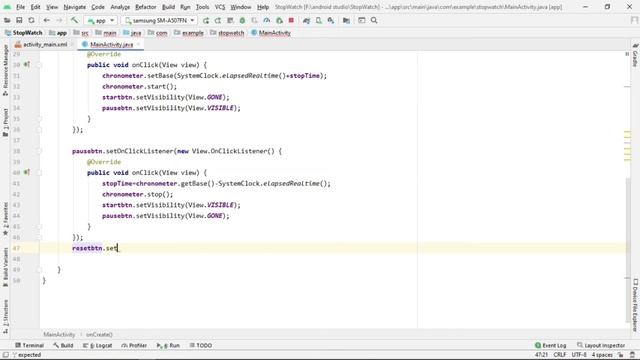Open the Profiler tool window
The width and height of the screenshot is (640, 360).
[x=134, y=345]
